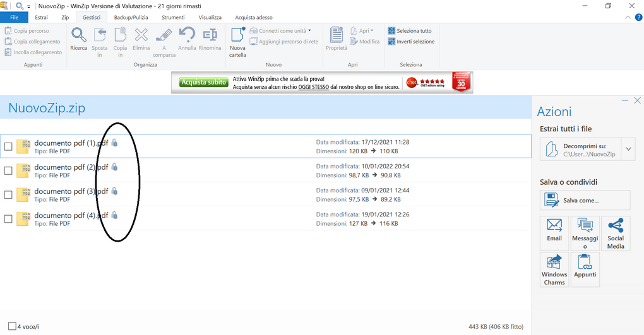The width and height of the screenshot is (644, 335).
Task: Click Copia percorso in Appunti group
Action: 27,31
